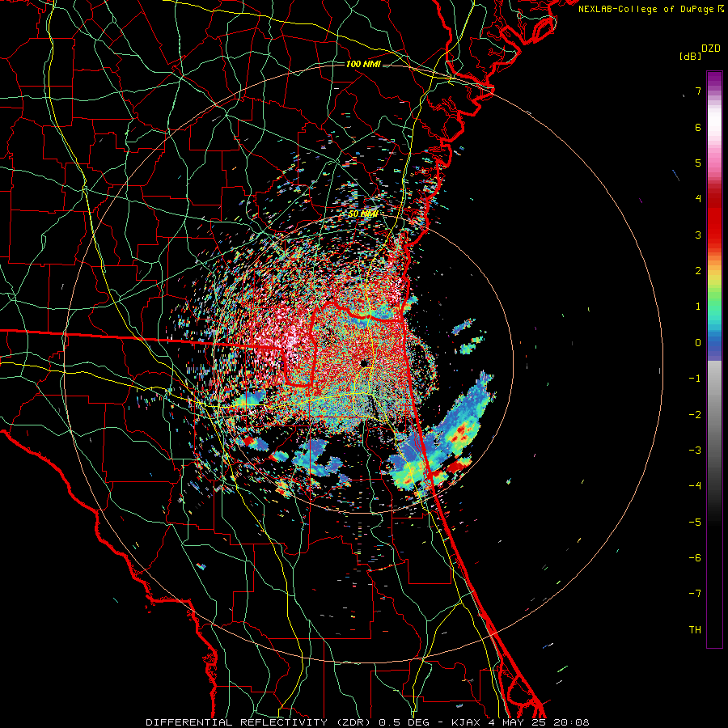This screenshot has height=728, width=728.
Task: Click the 7 value on color scale
Action: point(698,91)
